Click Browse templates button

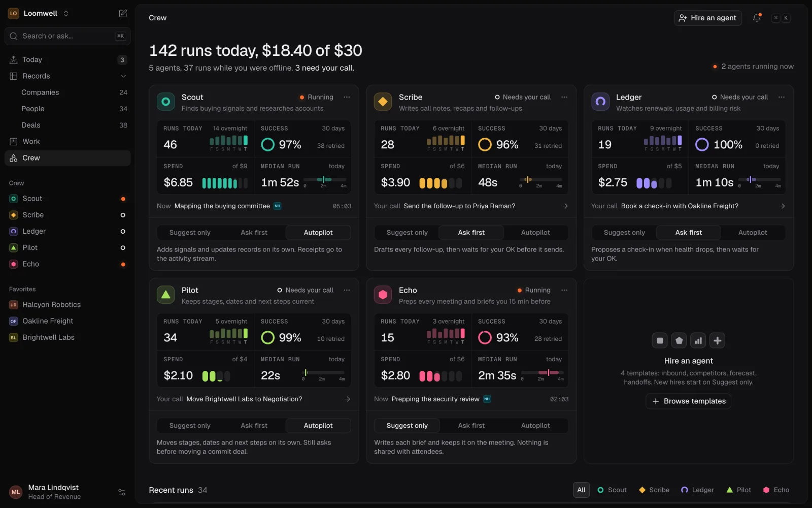coord(688,401)
